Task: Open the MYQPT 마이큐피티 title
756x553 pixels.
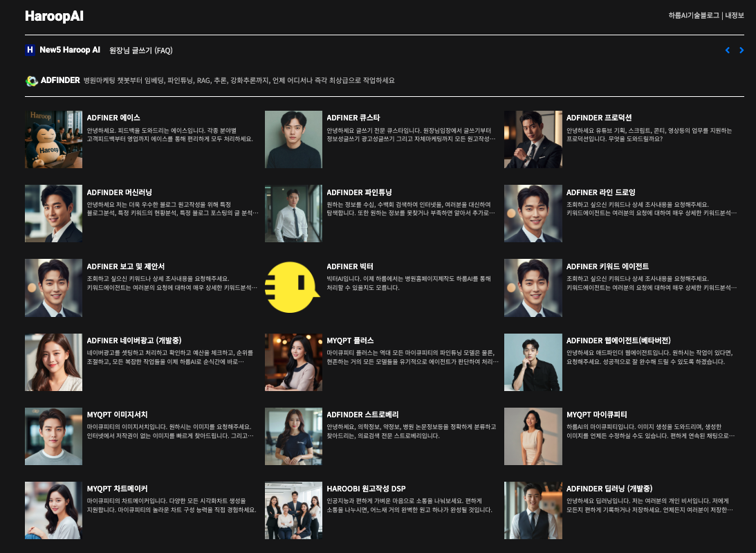Action: (x=596, y=415)
